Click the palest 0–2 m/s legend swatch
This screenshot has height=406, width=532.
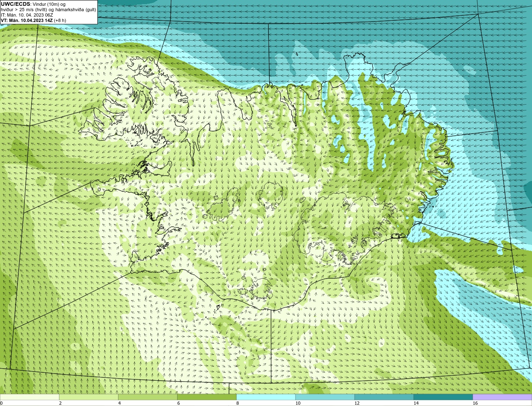click(30, 397)
